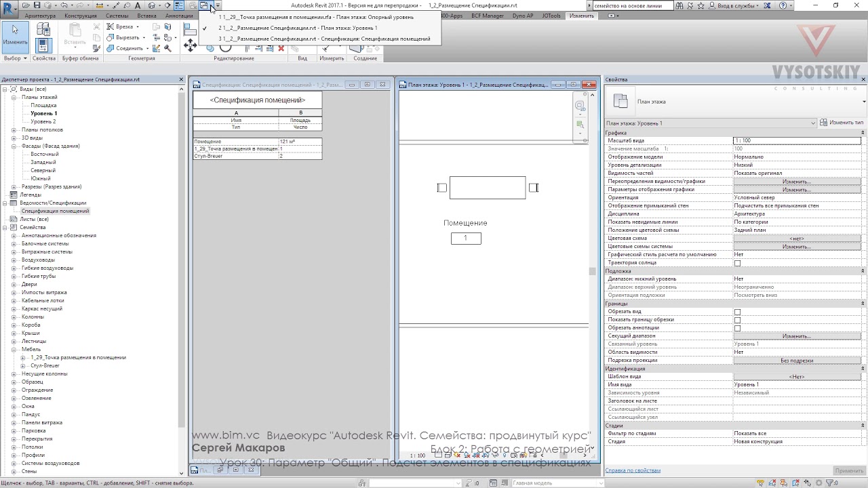Screen dimensions: 868x488
Task: Enable the Обрезать вид checkbox
Action: [x=737, y=312]
